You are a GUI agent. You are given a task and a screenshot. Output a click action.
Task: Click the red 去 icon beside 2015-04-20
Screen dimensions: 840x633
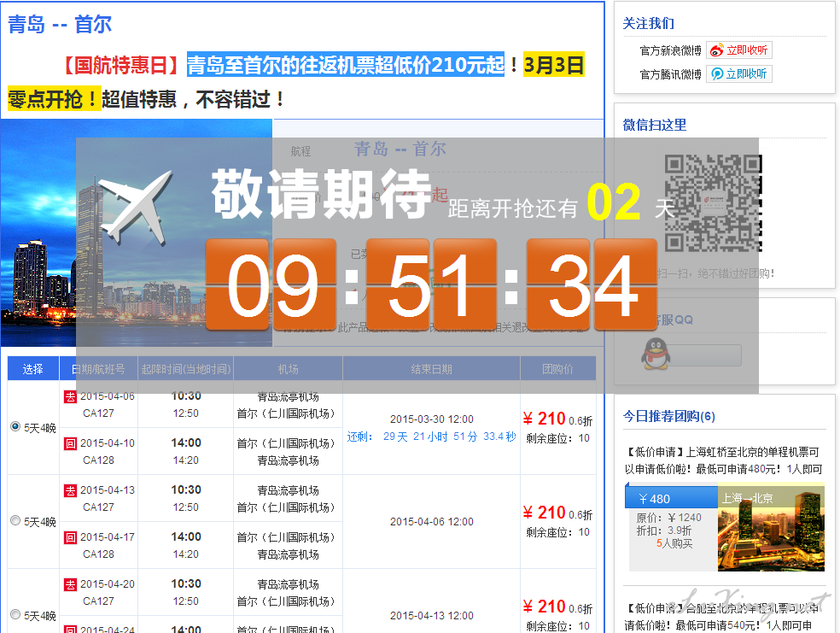pyautogui.click(x=70, y=584)
